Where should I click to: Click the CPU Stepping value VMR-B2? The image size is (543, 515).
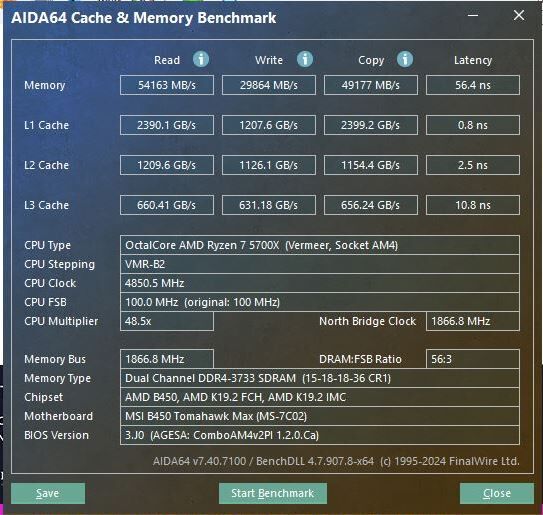[320, 264]
